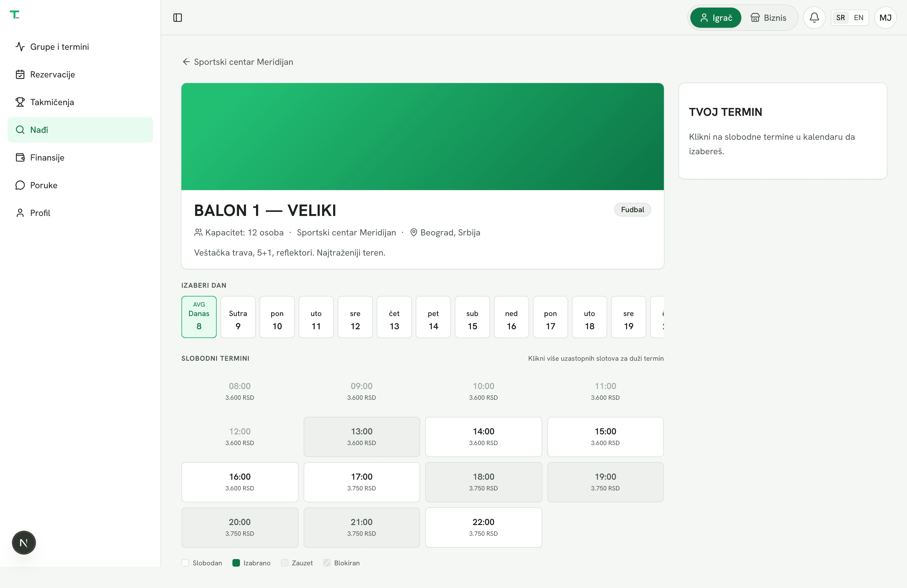
Task: Pick the 17:00 slot
Action: (x=362, y=482)
